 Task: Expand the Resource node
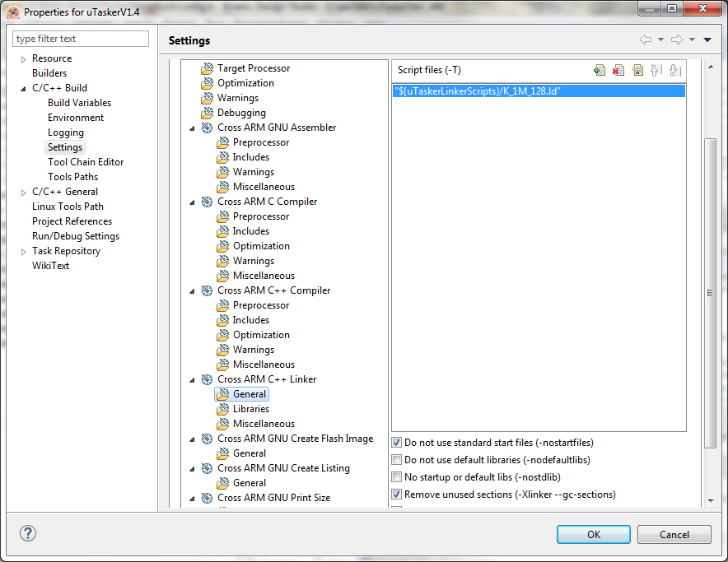tap(23, 59)
